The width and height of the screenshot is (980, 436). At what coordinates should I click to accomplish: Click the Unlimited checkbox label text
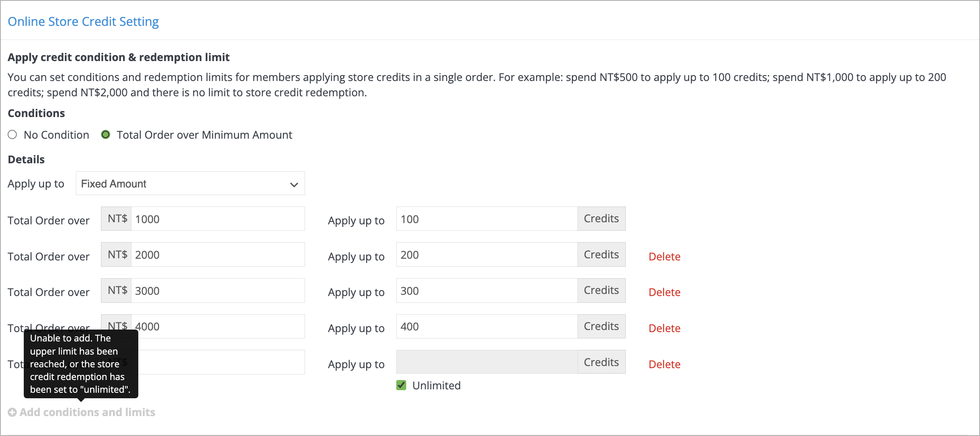(x=436, y=386)
